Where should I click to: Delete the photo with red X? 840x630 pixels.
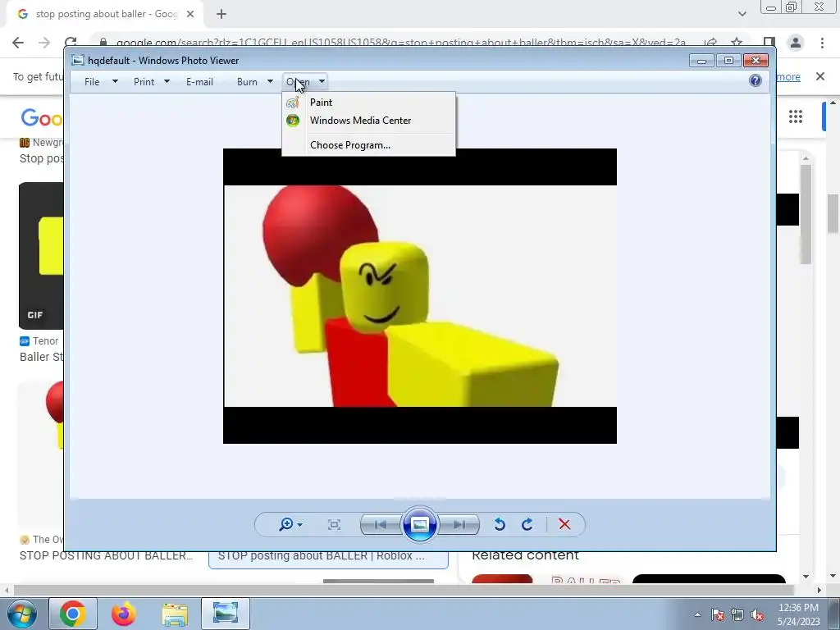564,524
